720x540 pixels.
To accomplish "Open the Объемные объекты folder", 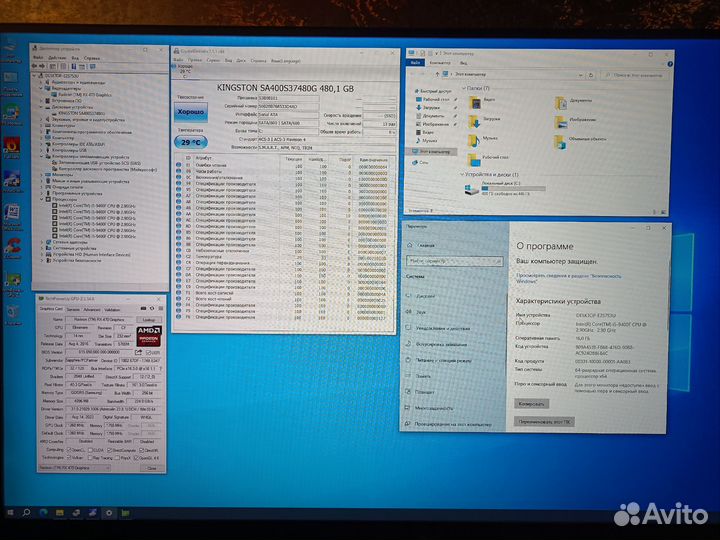I will 560,142.
